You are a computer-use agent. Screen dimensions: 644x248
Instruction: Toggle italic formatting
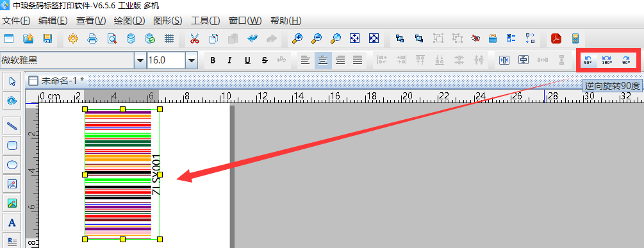click(x=229, y=60)
